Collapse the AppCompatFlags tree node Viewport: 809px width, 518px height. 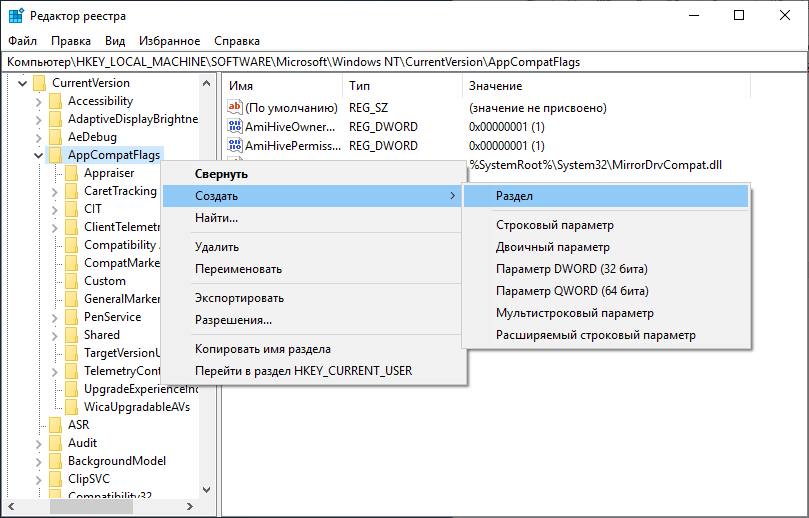[38, 155]
